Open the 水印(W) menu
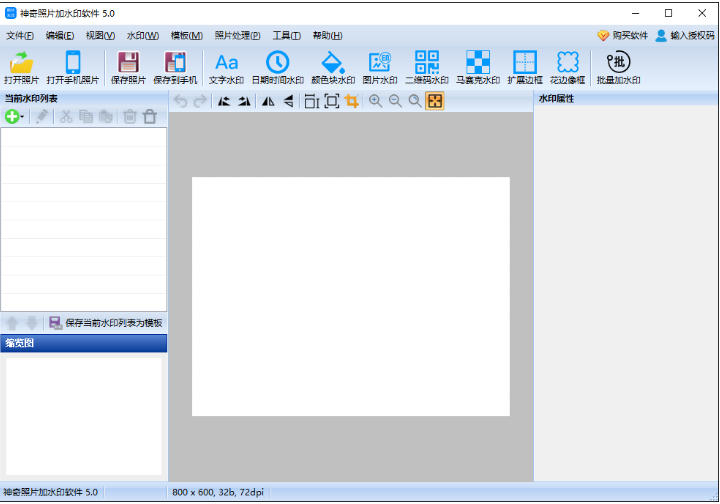Image resolution: width=720 pixels, height=504 pixels. [x=142, y=35]
